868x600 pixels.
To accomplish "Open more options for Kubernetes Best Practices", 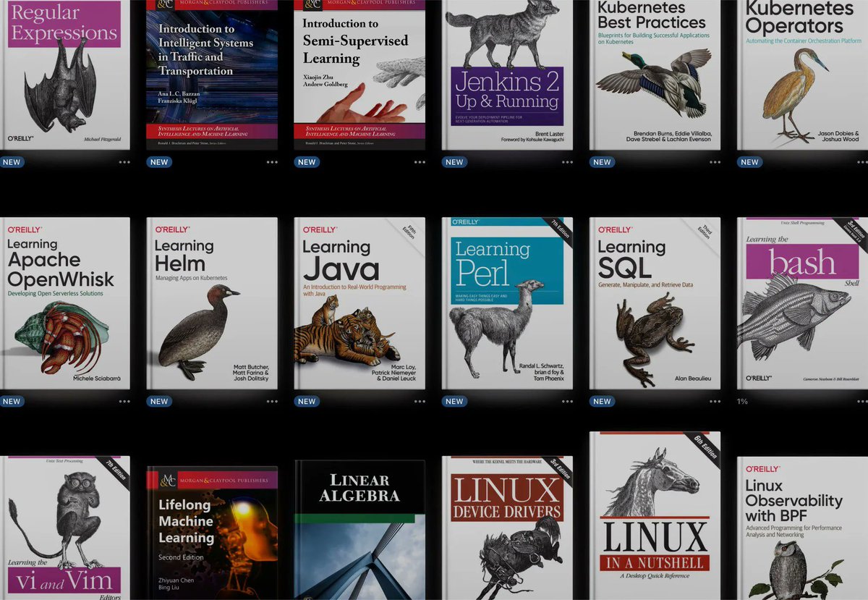I will click(x=715, y=162).
